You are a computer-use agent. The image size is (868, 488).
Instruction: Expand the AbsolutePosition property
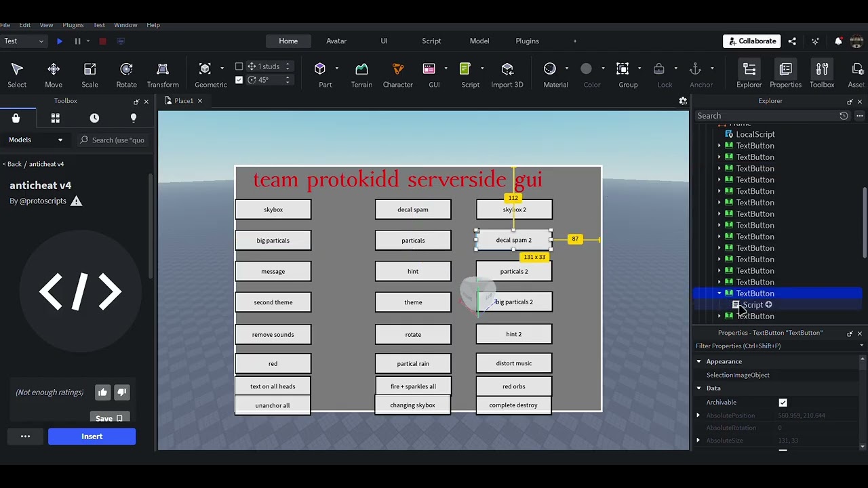click(x=698, y=415)
